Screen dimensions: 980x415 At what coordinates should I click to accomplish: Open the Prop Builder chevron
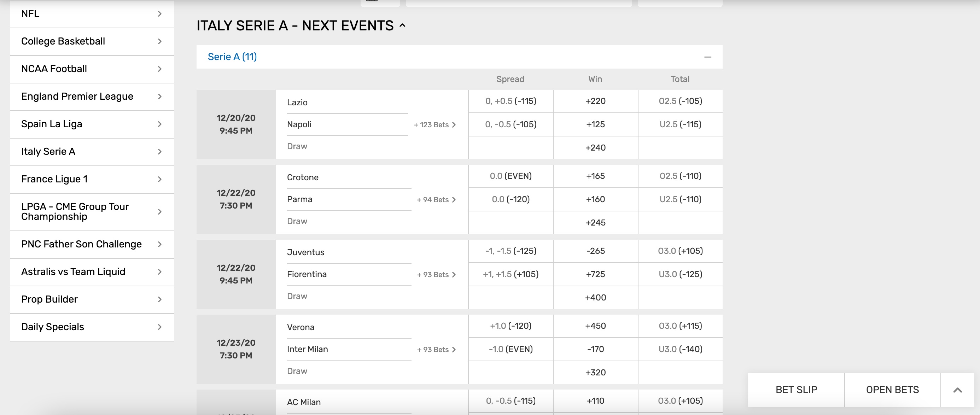coord(160,300)
